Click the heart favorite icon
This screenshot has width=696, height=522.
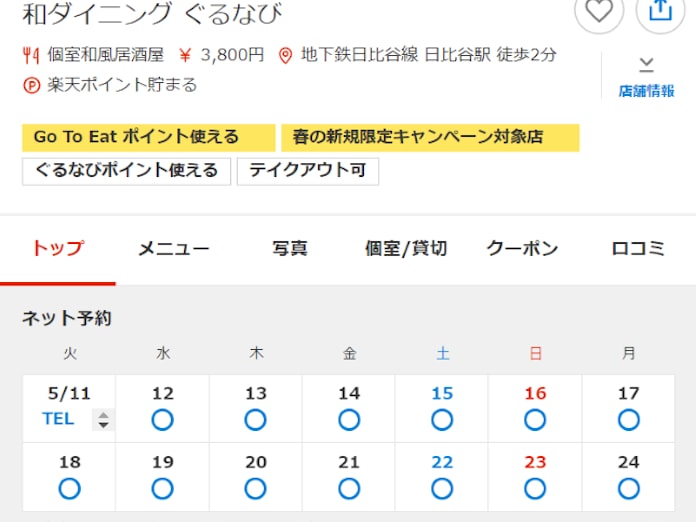pos(598,11)
